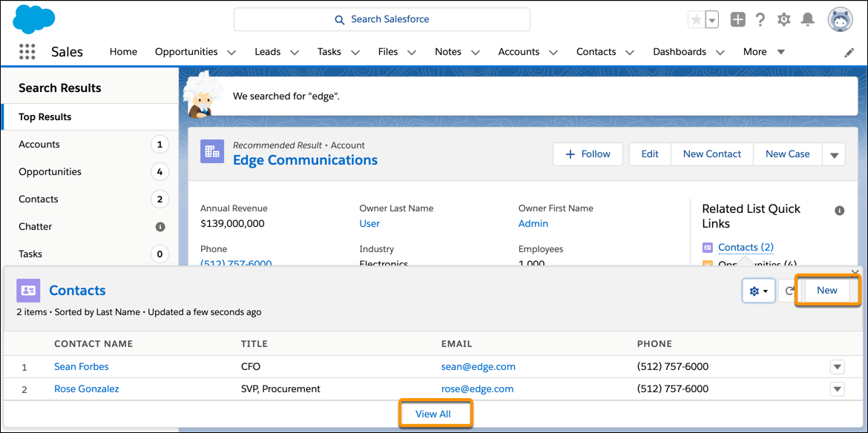Email rose@edge.com
The height and width of the screenshot is (433, 868).
477,389
